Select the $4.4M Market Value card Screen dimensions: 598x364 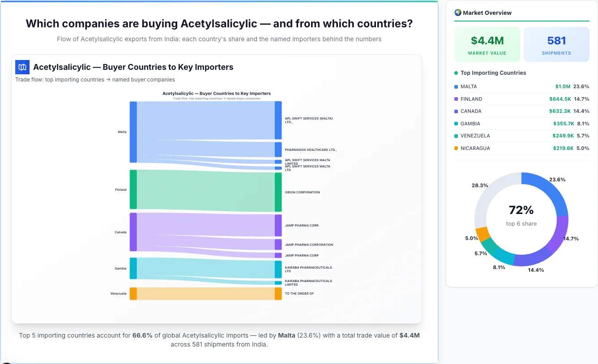tap(487, 44)
